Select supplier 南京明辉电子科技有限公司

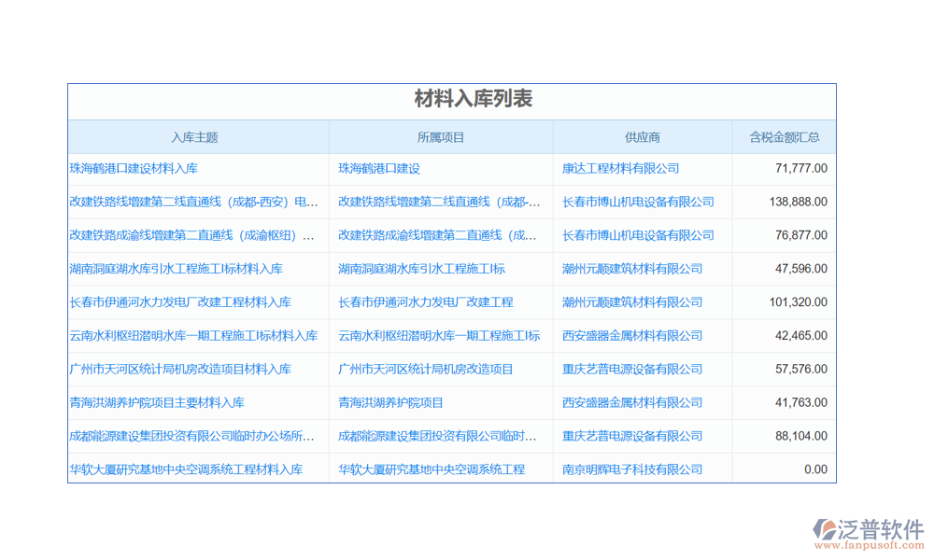(632, 469)
